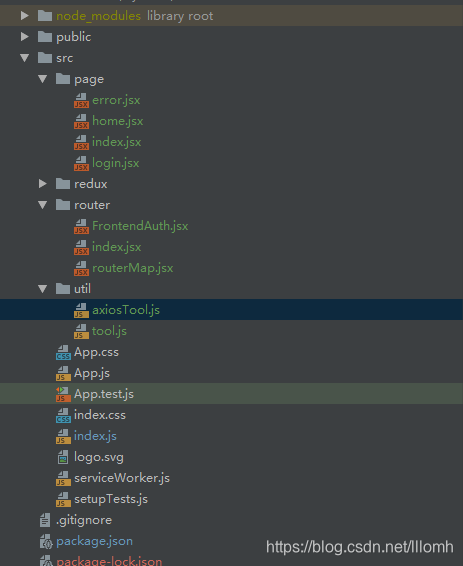Select the node_modules library root label
Screen dimensions: 463x566
tap(135, 16)
